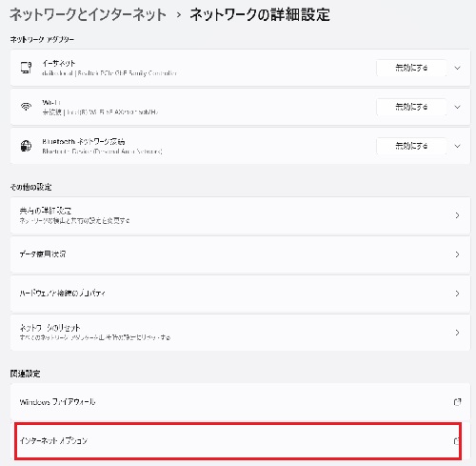Image resolution: width=476 pixels, height=466 pixels.
Task: Open インターネット オプション row
Action: 238,441
